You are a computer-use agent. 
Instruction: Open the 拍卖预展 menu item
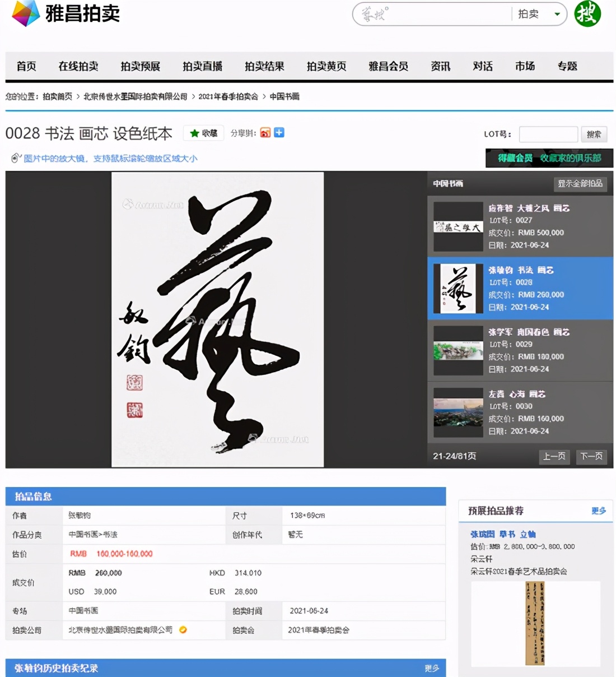coord(141,66)
